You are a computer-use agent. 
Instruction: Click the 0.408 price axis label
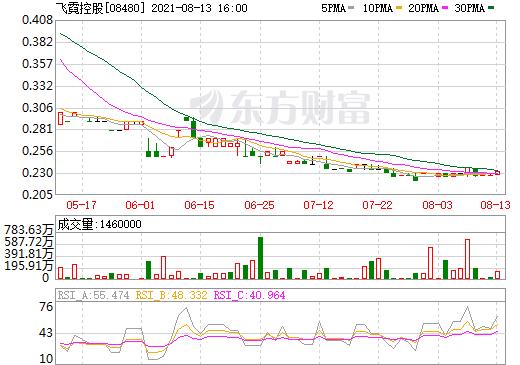(38, 20)
